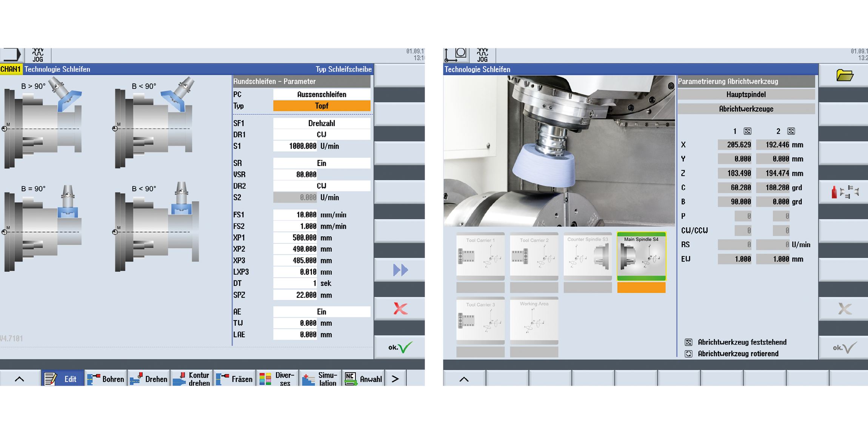The width and height of the screenshot is (868, 434).
Task: Click the TW field under AE
Action: pos(295,323)
